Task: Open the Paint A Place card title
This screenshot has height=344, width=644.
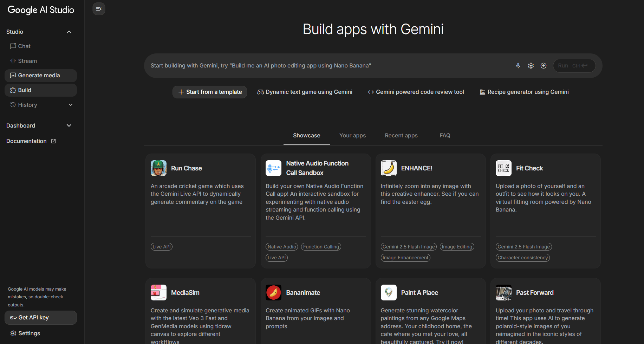Action: (419, 293)
